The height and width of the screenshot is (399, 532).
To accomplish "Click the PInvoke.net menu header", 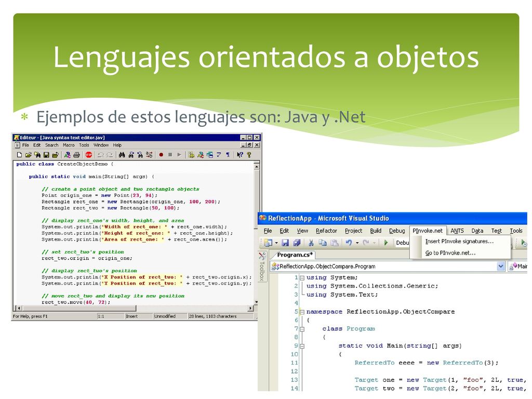I will click(428, 231).
